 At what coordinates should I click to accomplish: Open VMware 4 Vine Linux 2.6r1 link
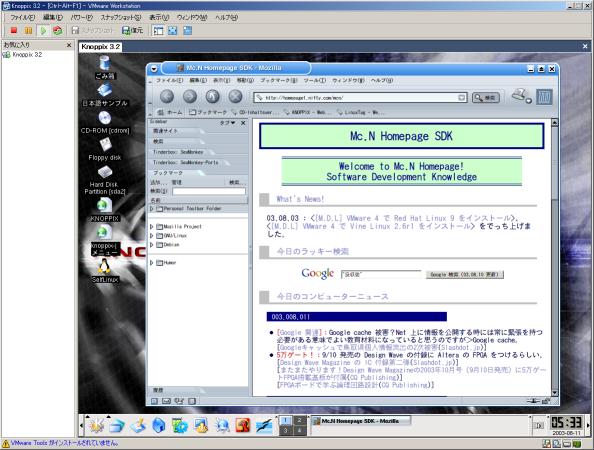click(x=371, y=226)
